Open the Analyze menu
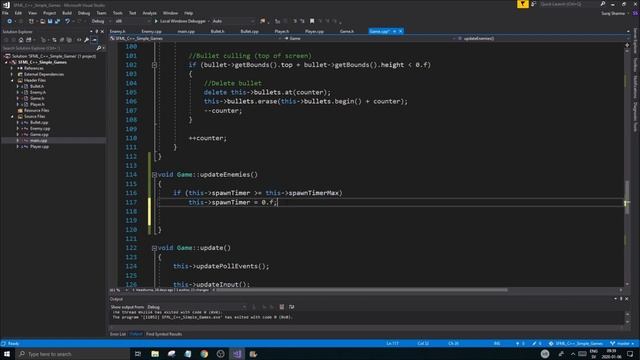 coord(149,13)
